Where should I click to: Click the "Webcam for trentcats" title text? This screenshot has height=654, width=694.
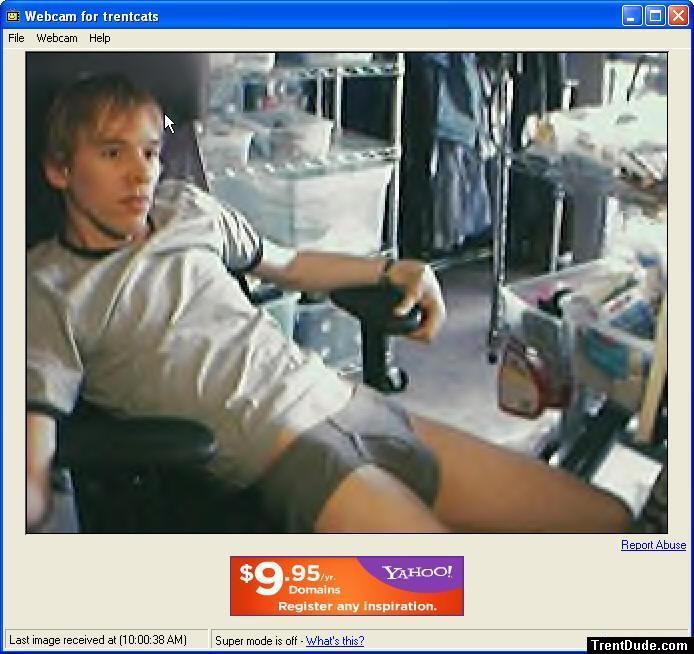tap(91, 16)
